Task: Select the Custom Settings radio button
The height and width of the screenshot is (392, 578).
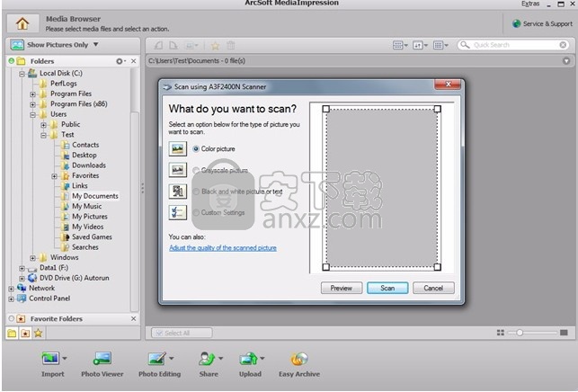Action: tap(196, 213)
